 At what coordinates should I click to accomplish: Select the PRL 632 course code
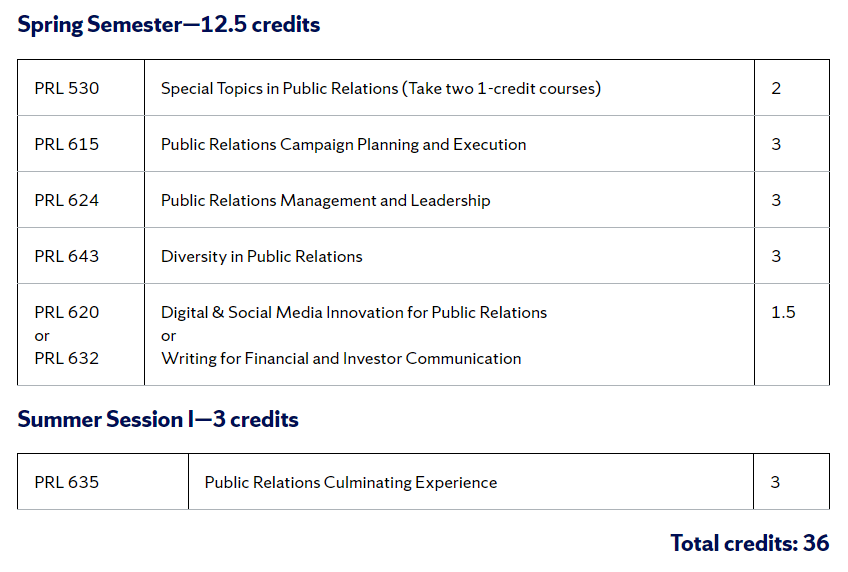pos(67,358)
